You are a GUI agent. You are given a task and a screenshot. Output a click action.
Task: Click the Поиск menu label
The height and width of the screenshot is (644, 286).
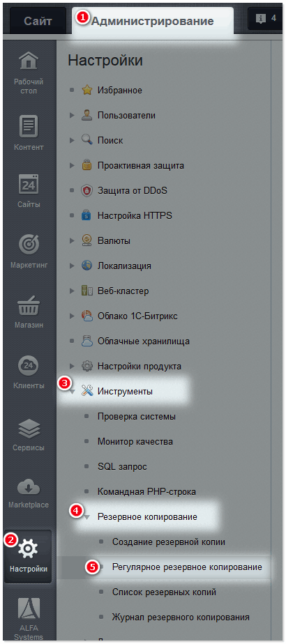pos(110,141)
